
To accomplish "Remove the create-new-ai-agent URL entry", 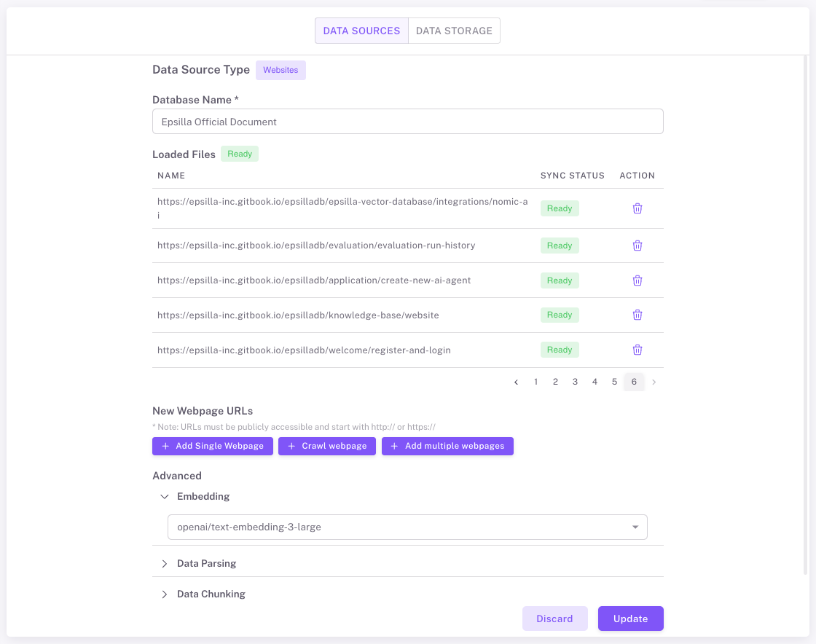I will pos(637,280).
